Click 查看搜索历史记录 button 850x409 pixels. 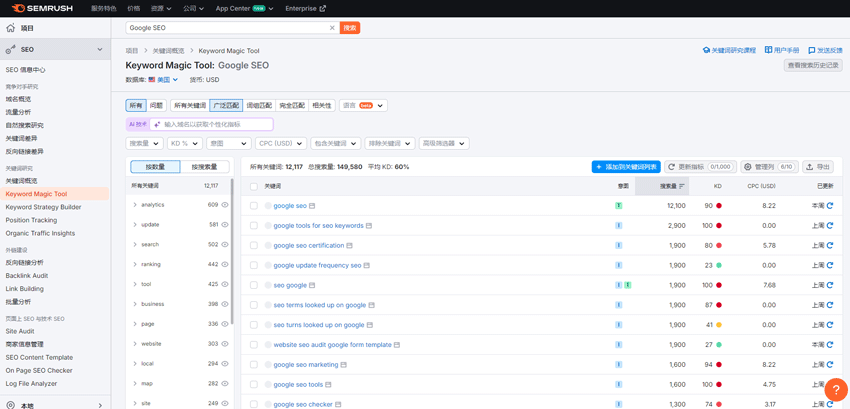[813, 65]
